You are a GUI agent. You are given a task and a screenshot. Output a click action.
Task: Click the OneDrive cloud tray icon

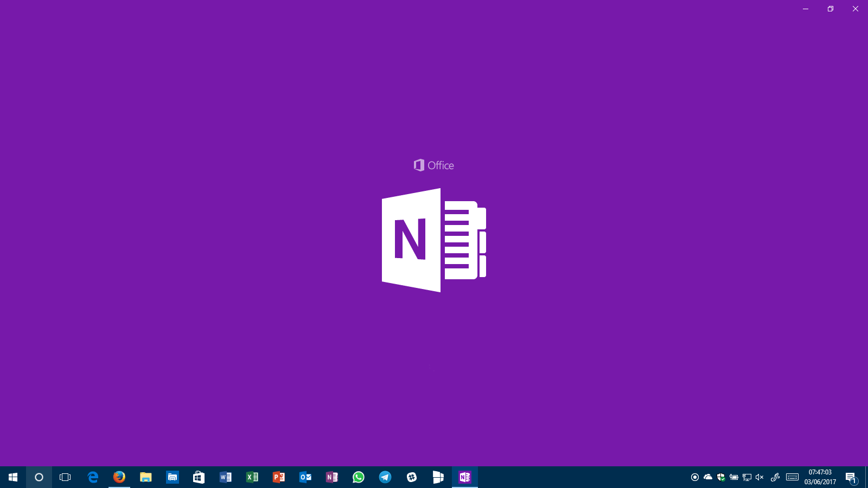[708, 477]
